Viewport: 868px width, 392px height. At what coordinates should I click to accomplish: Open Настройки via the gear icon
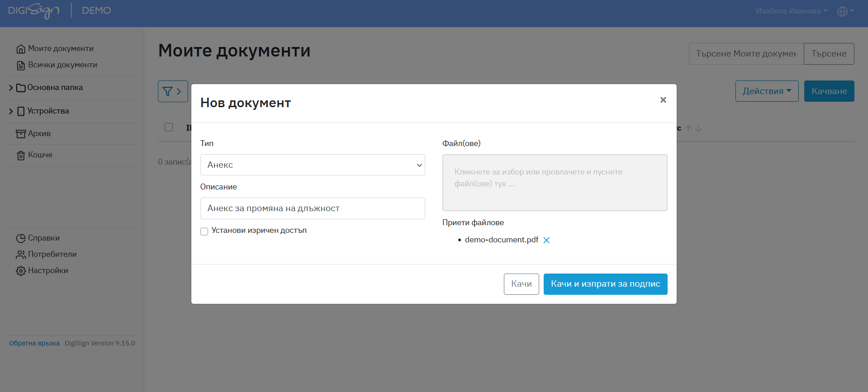(x=21, y=271)
